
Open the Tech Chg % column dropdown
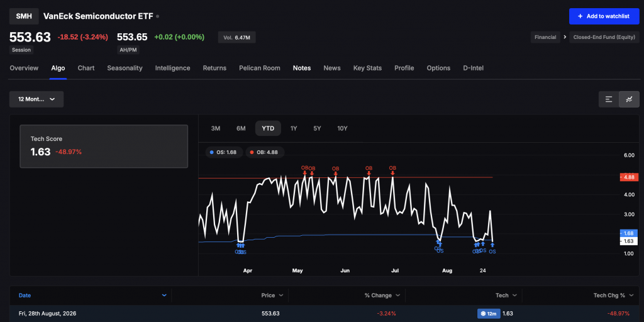[x=630, y=296]
